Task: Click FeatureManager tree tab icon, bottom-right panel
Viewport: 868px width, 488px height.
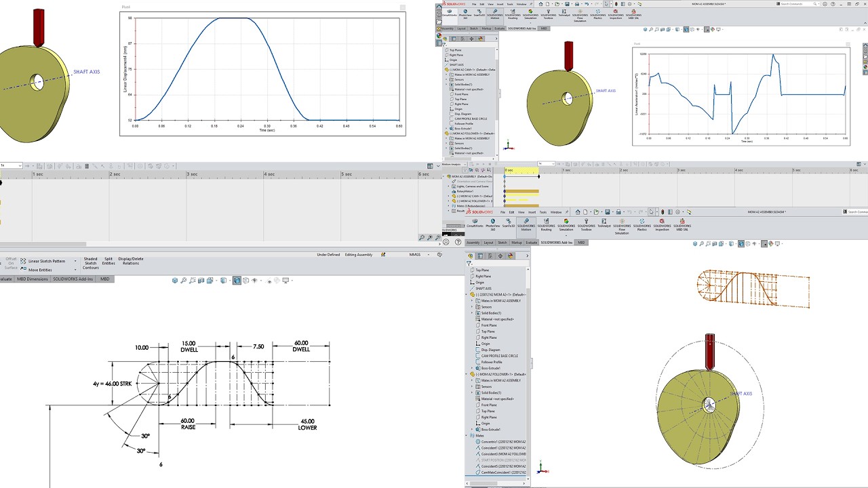Action: coord(471,256)
